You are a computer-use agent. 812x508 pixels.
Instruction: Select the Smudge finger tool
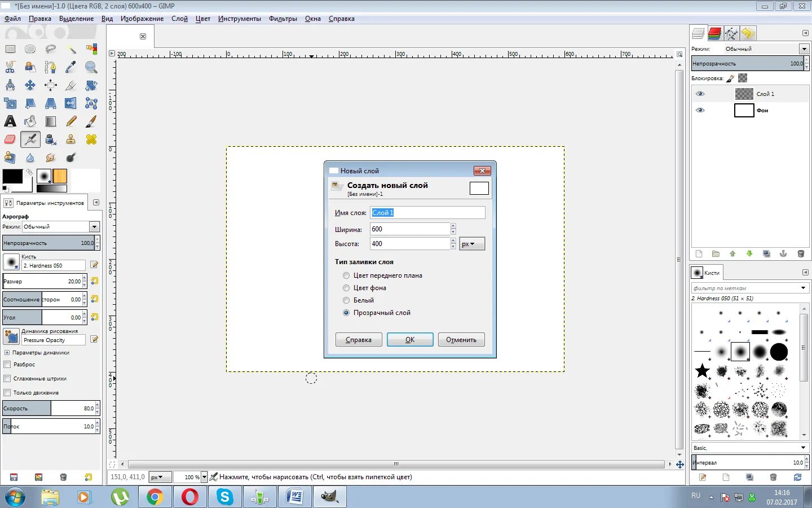(51, 157)
